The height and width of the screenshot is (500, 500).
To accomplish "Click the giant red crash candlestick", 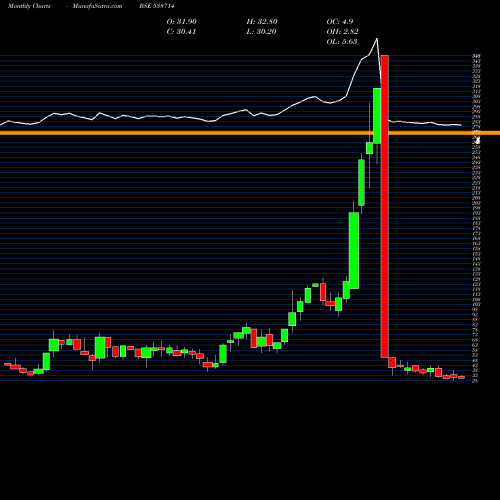I will [385, 206].
